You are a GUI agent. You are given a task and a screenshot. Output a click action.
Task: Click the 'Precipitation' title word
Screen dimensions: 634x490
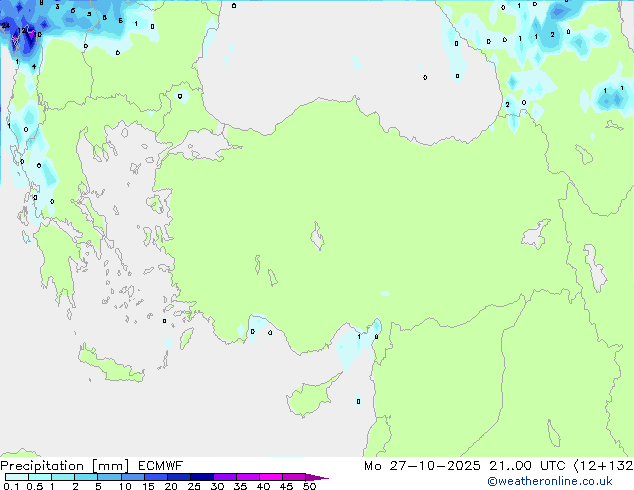pos(42,466)
